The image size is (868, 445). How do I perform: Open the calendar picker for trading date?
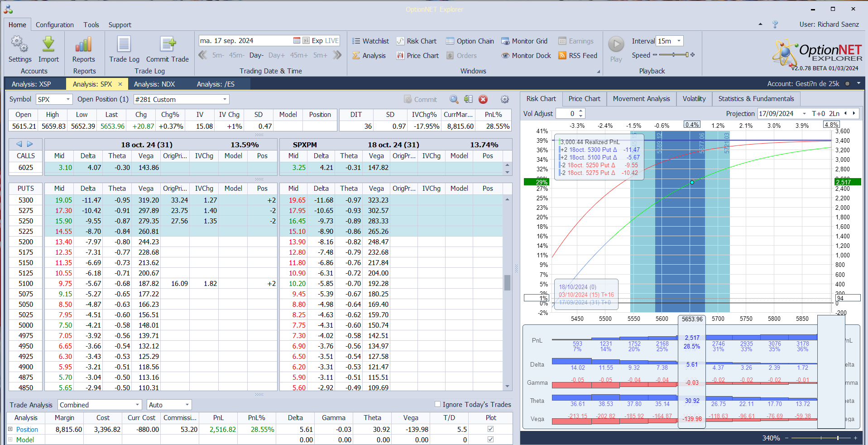coord(297,41)
